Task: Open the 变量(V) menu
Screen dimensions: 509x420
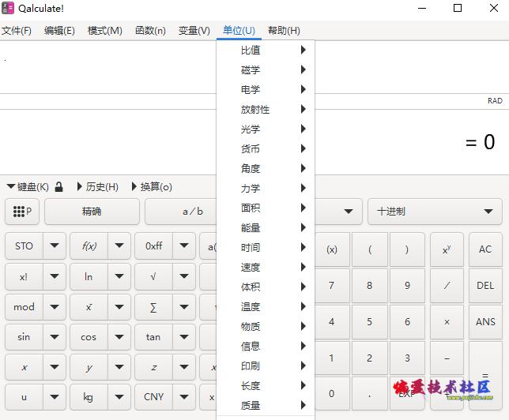Action: 194,31
